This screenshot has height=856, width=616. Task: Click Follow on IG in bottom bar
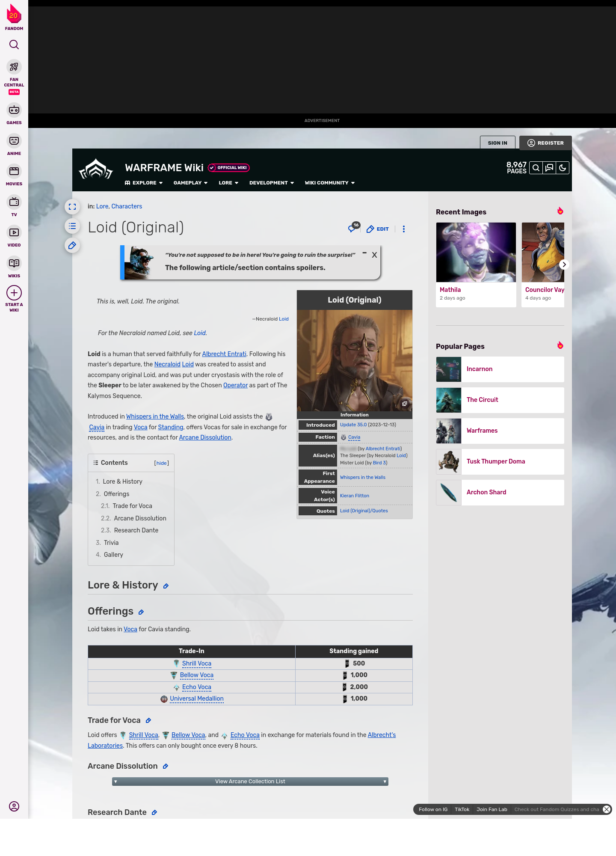tap(433, 809)
